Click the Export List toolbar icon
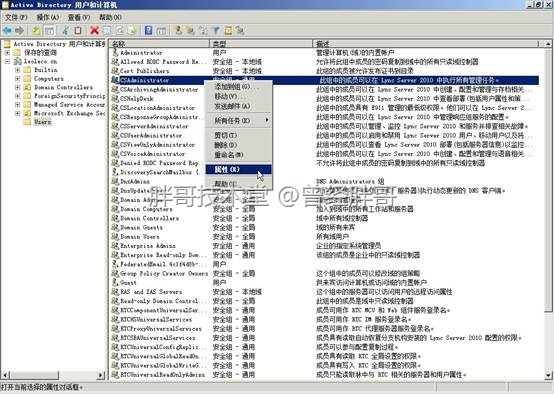This screenshot has height=394, width=554. coord(132,31)
